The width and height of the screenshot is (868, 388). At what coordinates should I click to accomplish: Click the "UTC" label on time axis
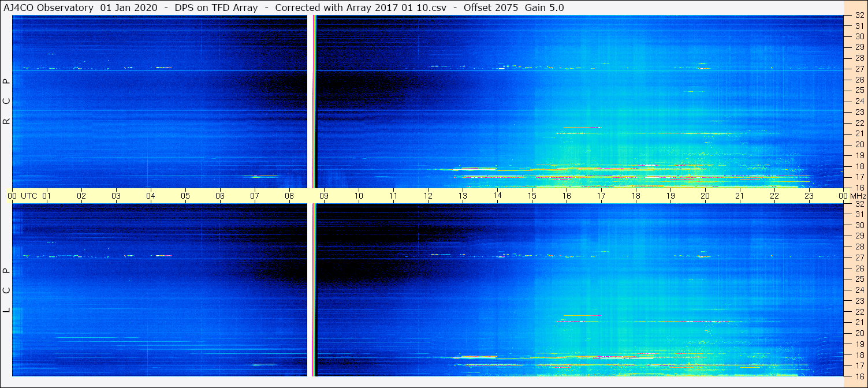pyautogui.click(x=29, y=196)
